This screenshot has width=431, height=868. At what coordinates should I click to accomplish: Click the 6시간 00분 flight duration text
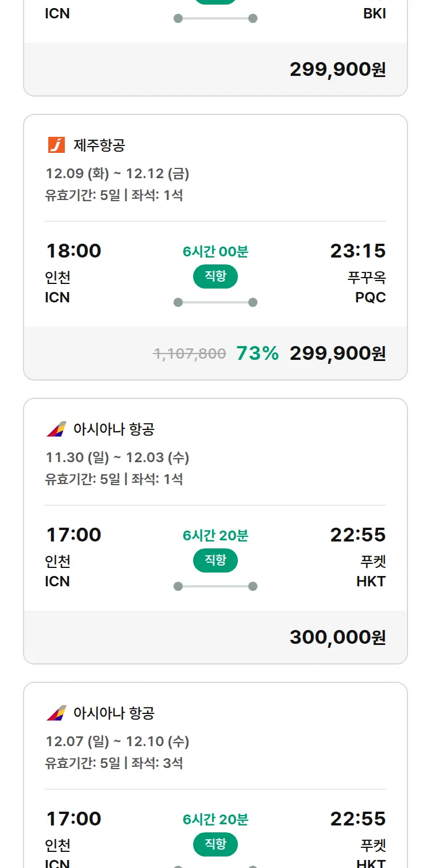click(215, 252)
